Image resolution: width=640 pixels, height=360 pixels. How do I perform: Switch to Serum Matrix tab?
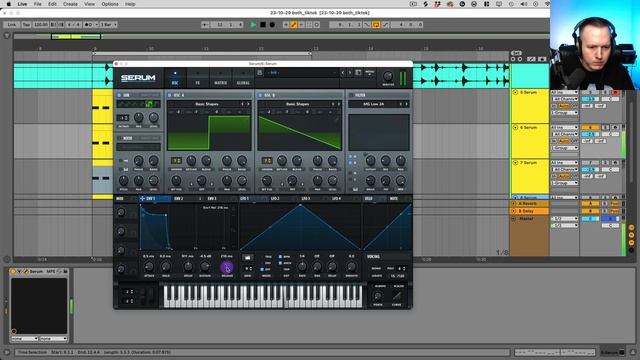pyautogui.click(x=220, y=78)
